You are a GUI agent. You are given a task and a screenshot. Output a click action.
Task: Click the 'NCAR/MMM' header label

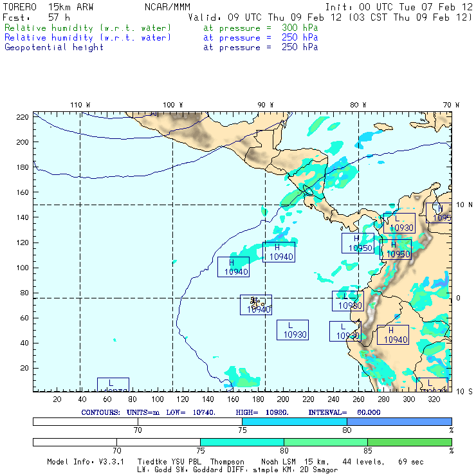pyautogui.click(x=167, y=7)
